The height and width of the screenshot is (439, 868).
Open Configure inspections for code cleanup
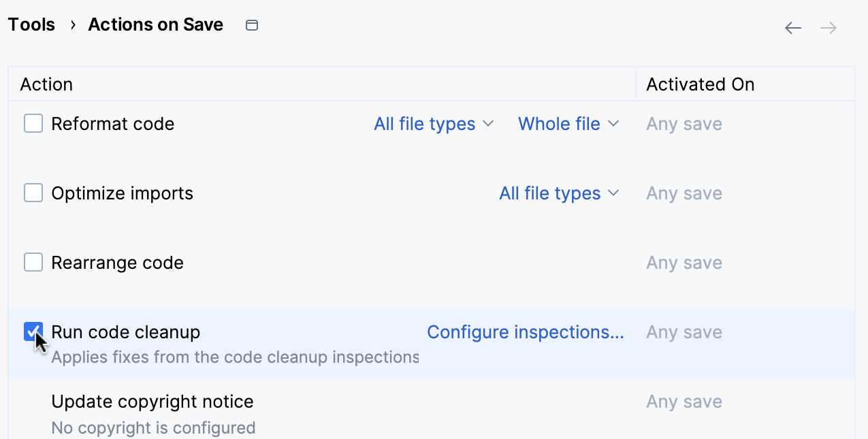coord(525,332)
